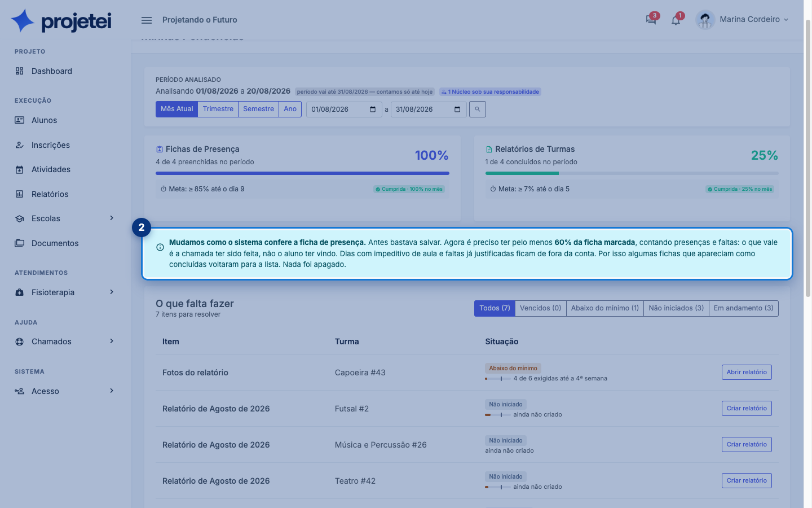Click the Fichas de Presença progress bar

(302, 173)
